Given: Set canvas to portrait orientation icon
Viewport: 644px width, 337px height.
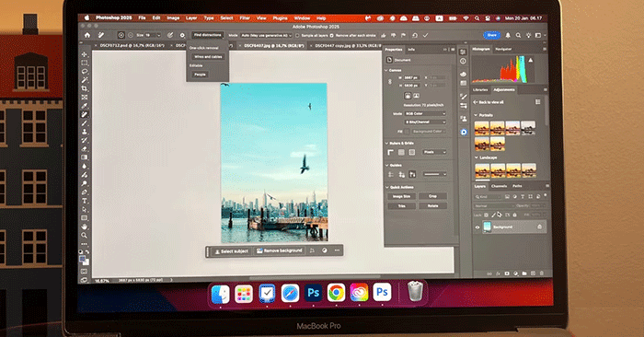Looking at the screenshot, I should click(408, 96).
